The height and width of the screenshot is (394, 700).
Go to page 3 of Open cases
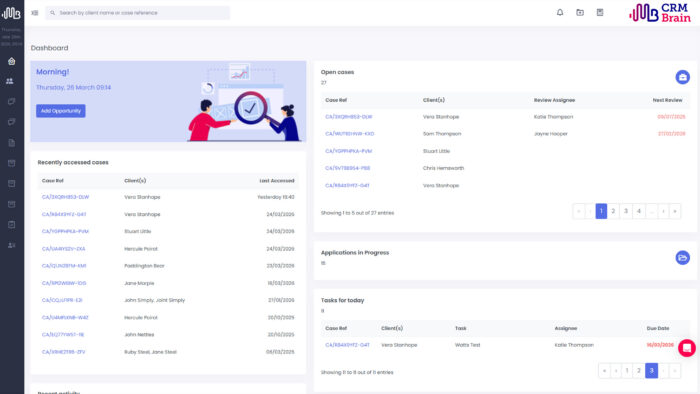pyautogui.click(x=626, y=211)
